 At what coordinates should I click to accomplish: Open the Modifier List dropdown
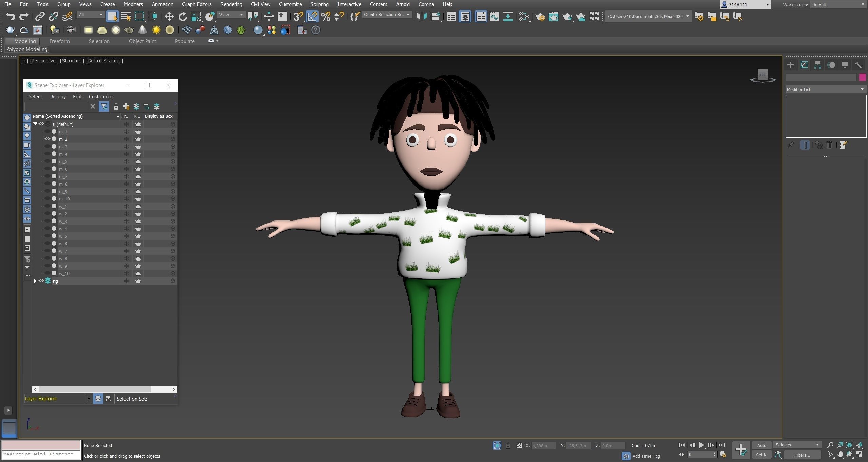click(826, 89)
